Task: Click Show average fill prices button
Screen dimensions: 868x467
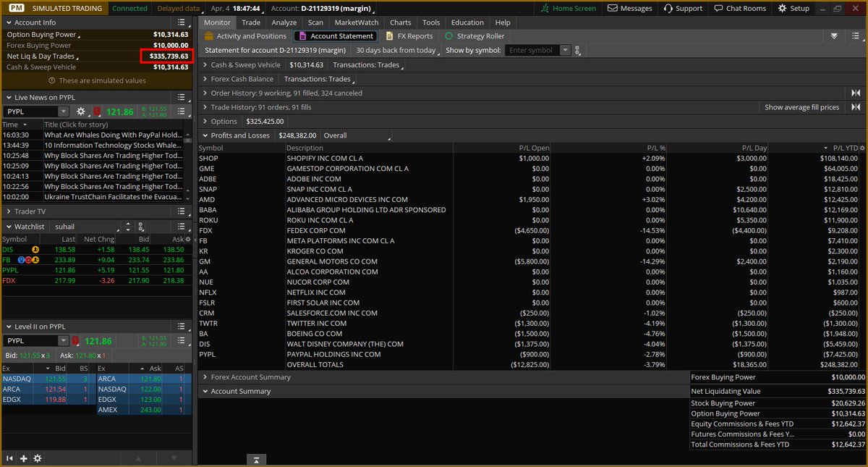Action: click(x=801, y=107)
